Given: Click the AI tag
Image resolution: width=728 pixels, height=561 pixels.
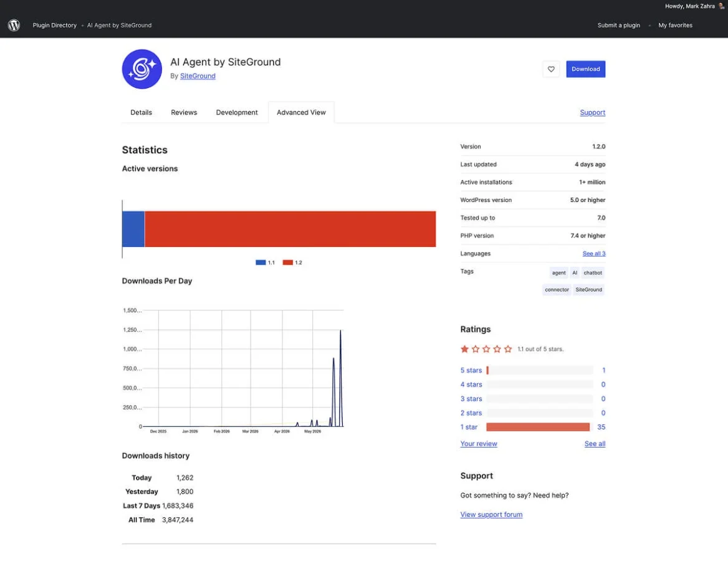Looking at the screenshot, I should [x=575, y=273].
